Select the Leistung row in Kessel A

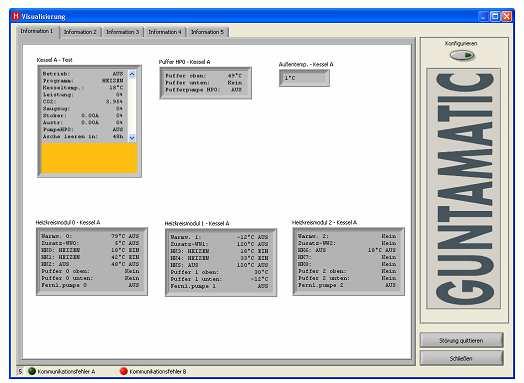pos(83,95)
